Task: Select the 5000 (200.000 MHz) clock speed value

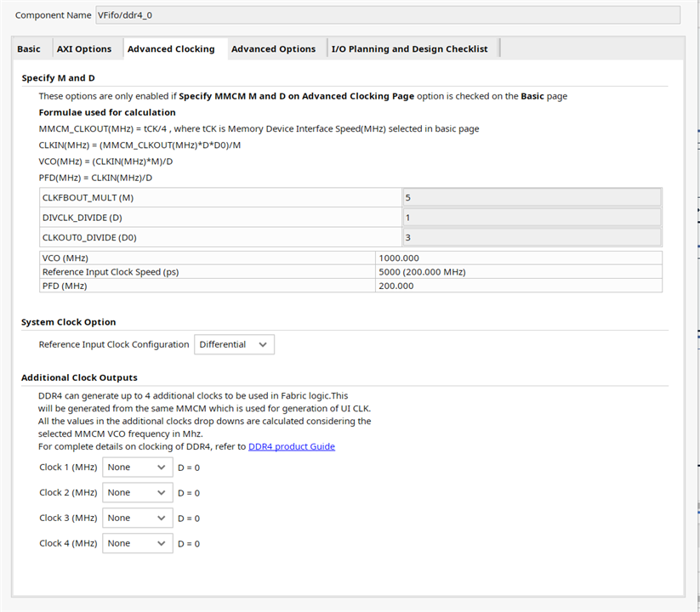Action: 422,272
